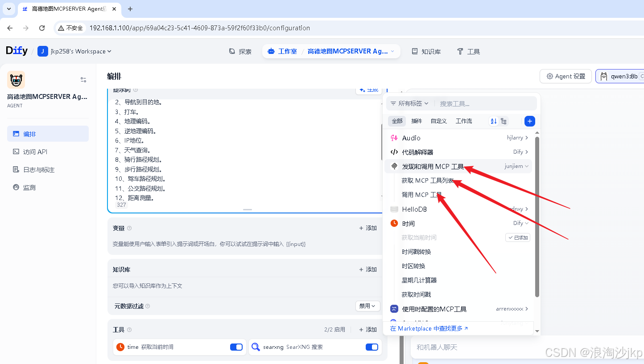The width and height of the screenshot is (644, 364).
Task: Click the robot app avatar icon
Action: point(16,80)
